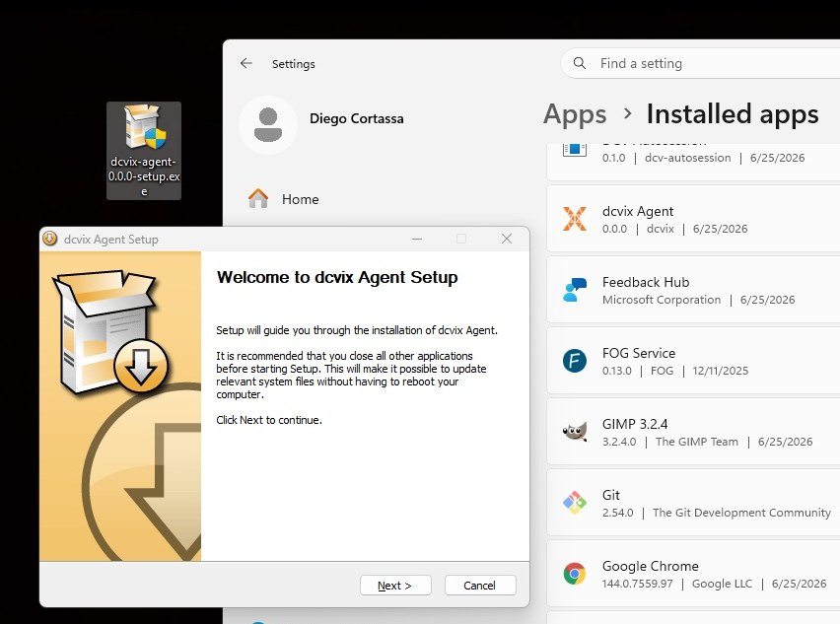840x624 pixels.
Task: Go to the Apps breadcrumb
Action: click(x=574, y=114)
